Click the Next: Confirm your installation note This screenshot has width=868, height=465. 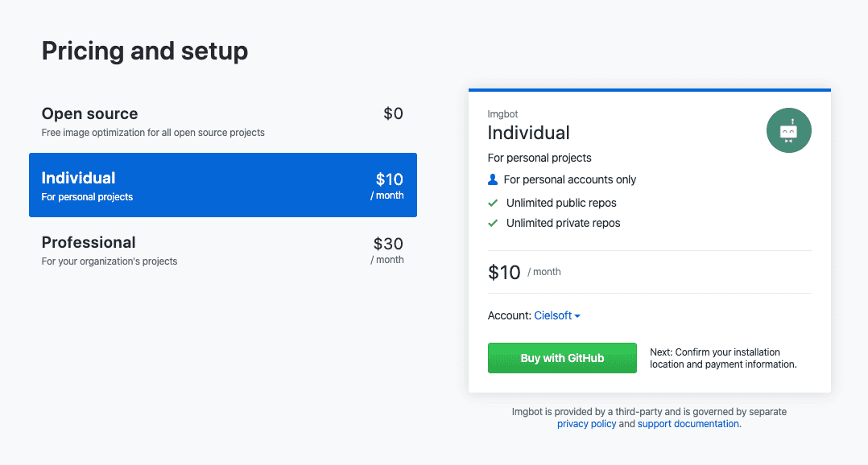click(x=722, y=358)
